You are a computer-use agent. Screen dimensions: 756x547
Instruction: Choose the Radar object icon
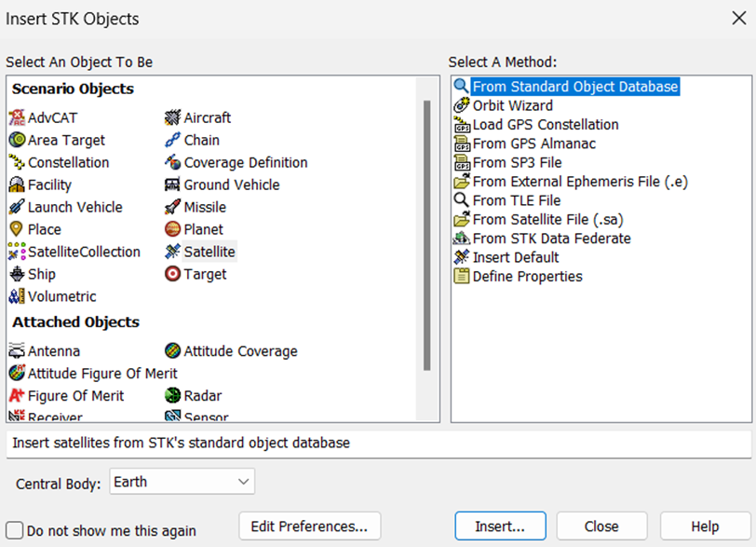coord(172,395)
